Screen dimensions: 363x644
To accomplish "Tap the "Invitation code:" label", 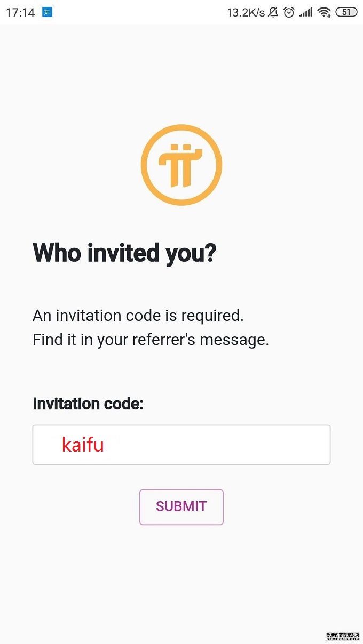I will point(88,404).
